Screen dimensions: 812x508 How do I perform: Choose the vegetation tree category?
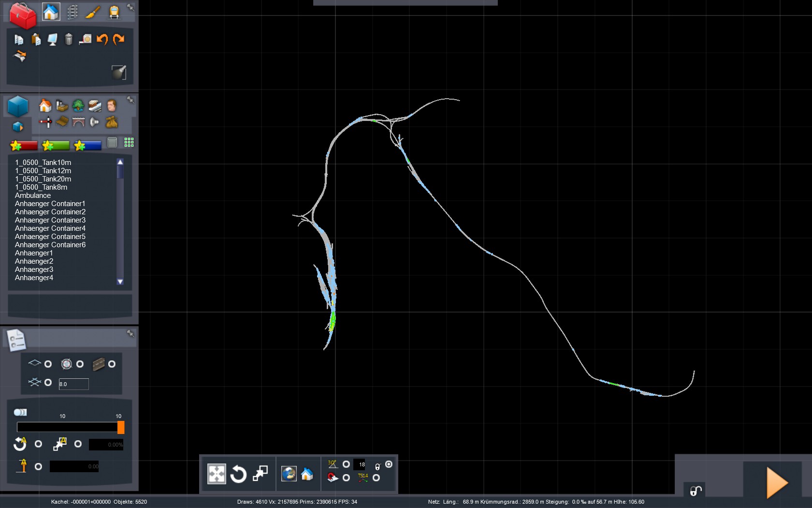tap(78, 105)
